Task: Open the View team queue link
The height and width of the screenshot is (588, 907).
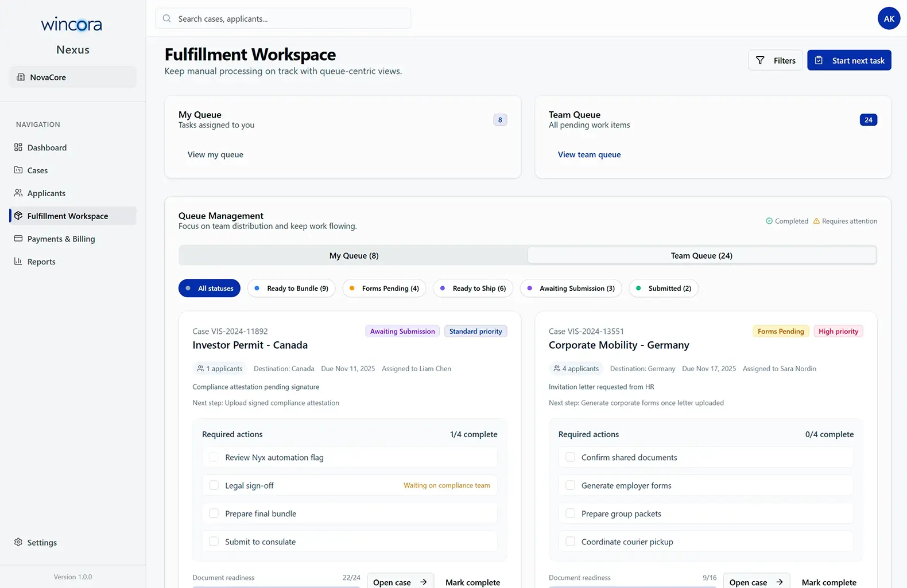Action: click(x=589, y=155)
